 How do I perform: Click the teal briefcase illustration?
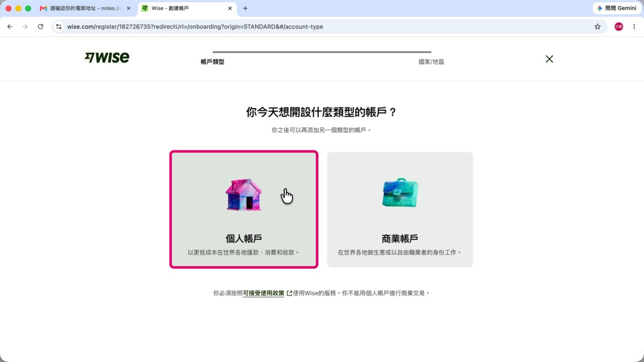click(x=400, y=193)
